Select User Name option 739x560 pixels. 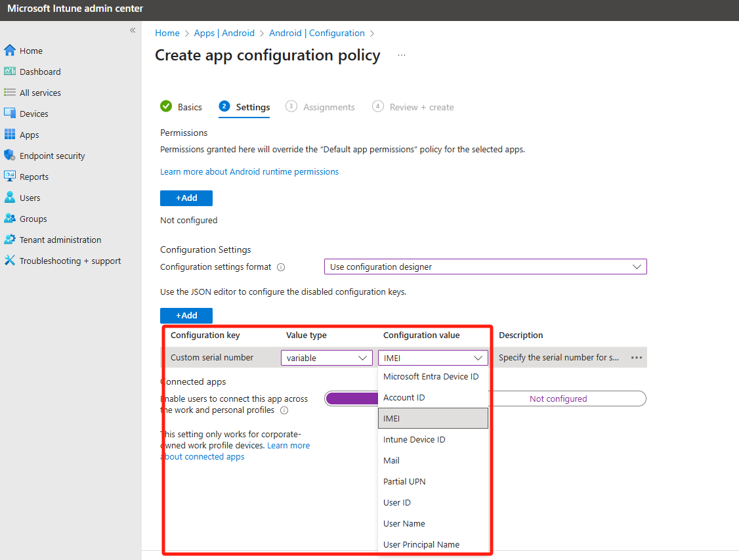[x=433, y=523]
